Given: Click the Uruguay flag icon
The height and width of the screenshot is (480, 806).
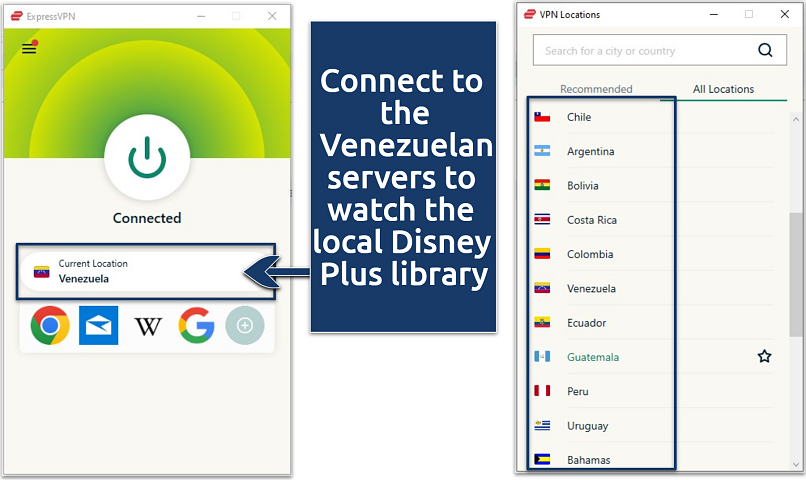Looking at the screenshot, I should coord(542,425).
